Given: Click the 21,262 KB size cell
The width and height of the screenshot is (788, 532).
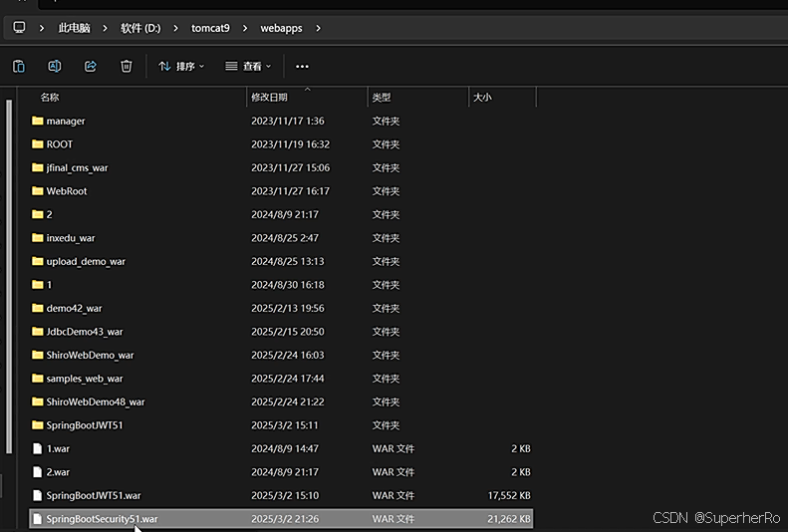Looking at the screenshot, I should (x=509, y=519).
